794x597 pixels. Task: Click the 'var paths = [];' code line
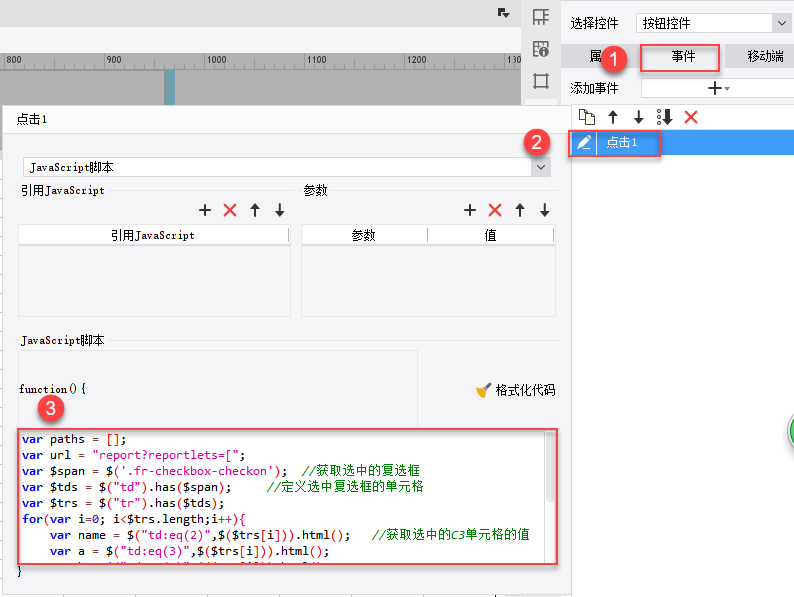[x=74, y=439]
